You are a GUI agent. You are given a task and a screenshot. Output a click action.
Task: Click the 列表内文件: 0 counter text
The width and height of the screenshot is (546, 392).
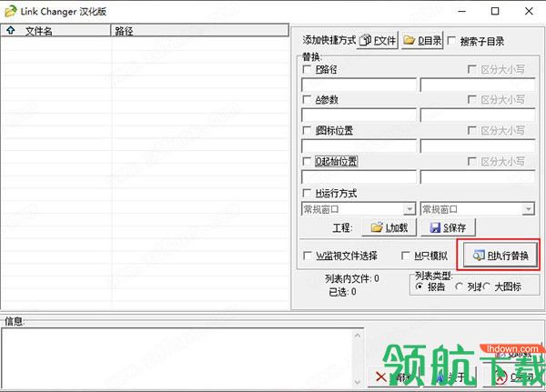coord(351,278)
